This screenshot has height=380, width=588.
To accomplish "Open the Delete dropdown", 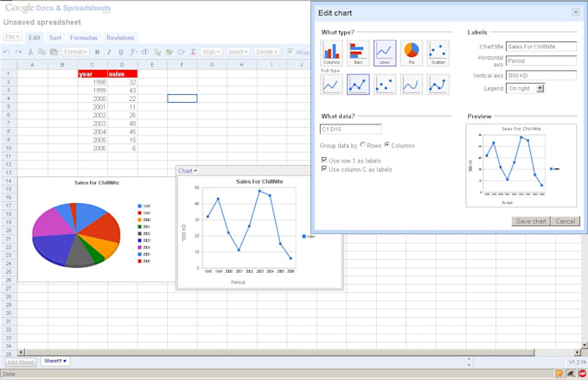I will point(266,52).
